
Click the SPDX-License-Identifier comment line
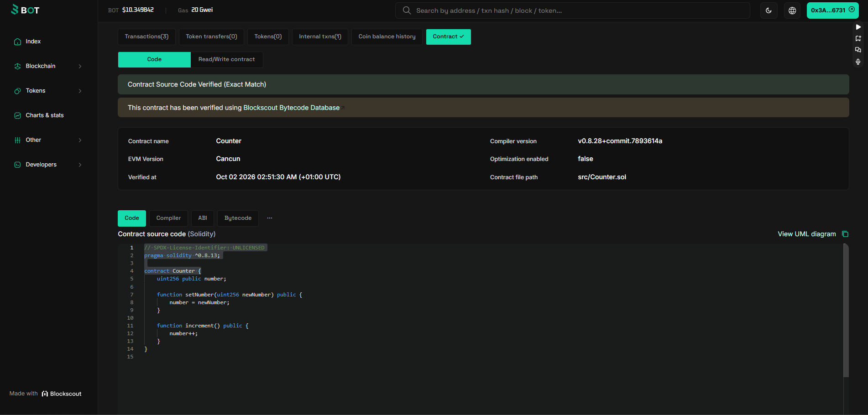point(204,248)
